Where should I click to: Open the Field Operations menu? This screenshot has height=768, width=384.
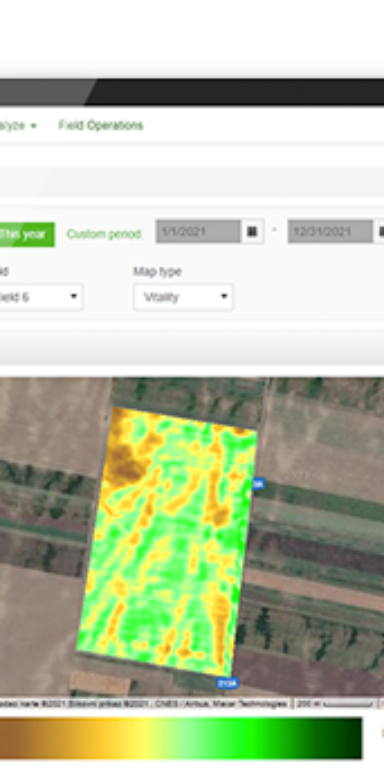(x=101, y=125)
